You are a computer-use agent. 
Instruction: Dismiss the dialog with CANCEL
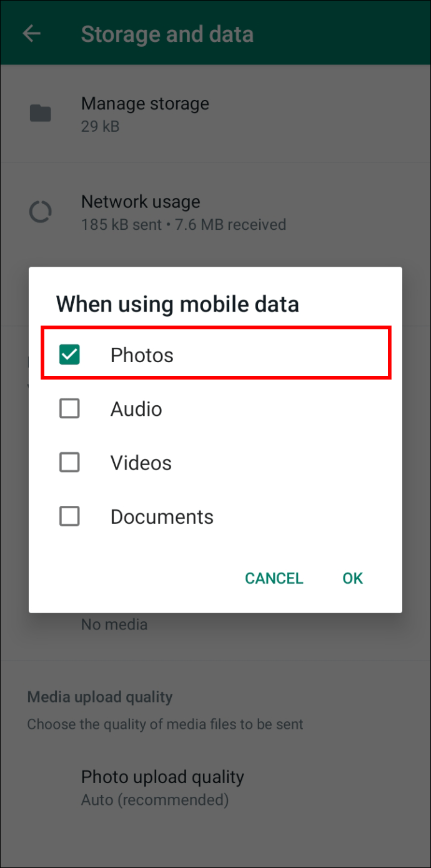click(x=274, y=578)
